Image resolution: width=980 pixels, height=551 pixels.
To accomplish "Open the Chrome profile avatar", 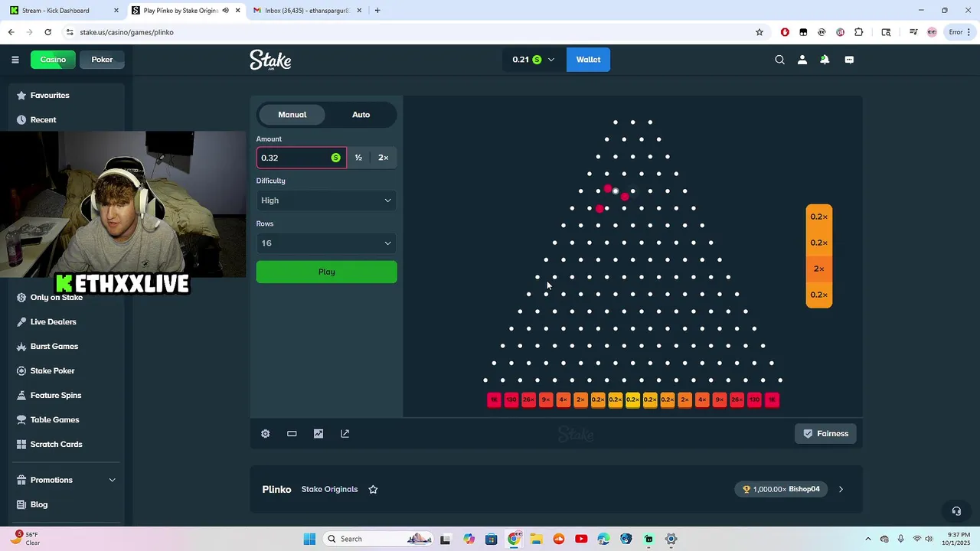I will (x=932, y=32).
